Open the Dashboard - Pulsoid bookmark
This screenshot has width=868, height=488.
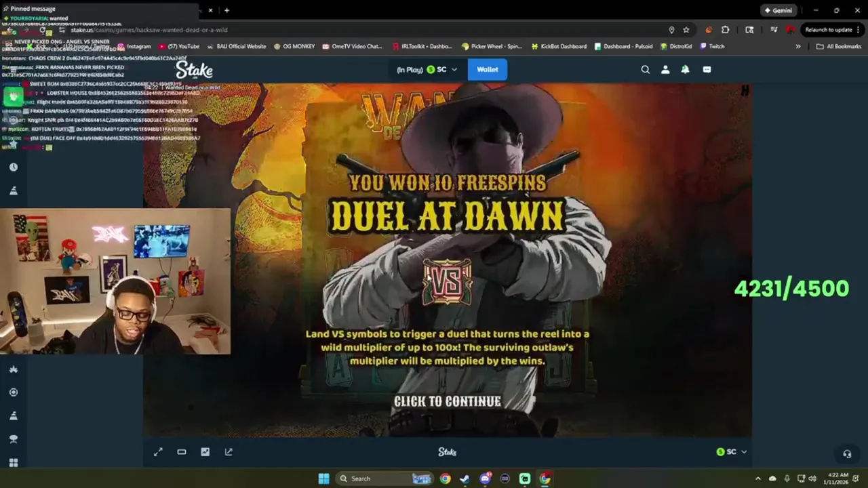[623, 46]
